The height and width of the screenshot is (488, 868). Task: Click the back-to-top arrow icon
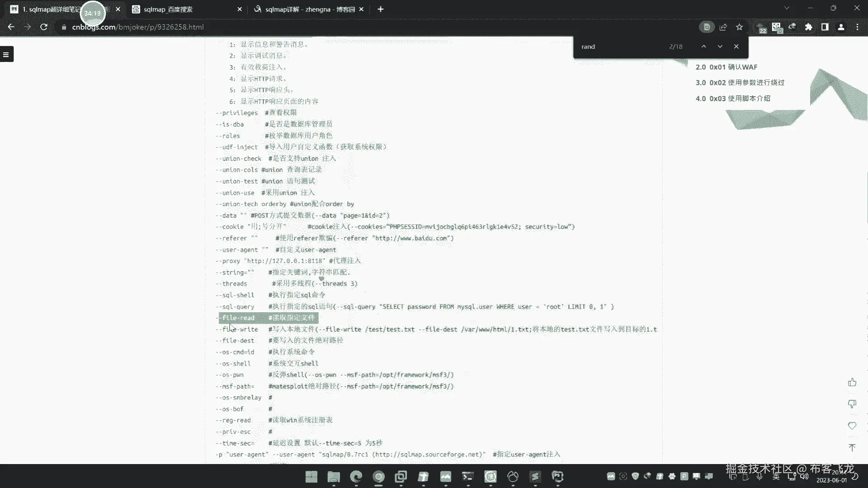[x=852, y=447]
